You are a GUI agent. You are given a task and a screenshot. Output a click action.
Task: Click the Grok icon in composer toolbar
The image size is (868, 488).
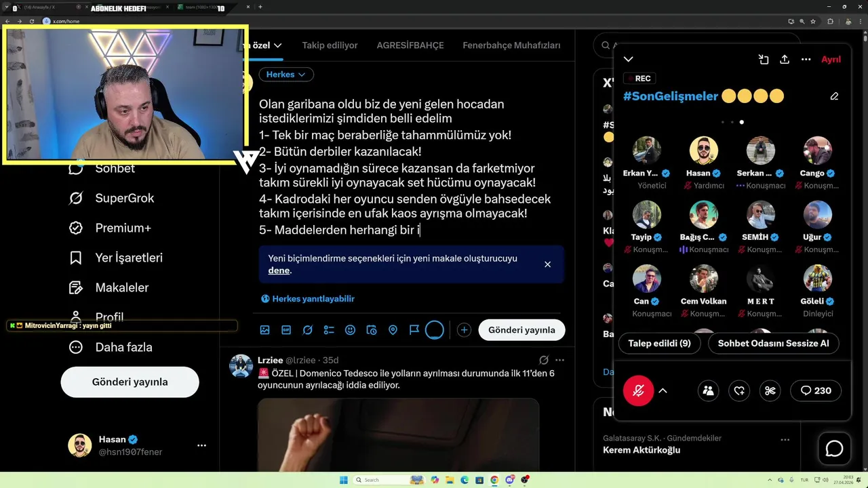tap(307, 330)
